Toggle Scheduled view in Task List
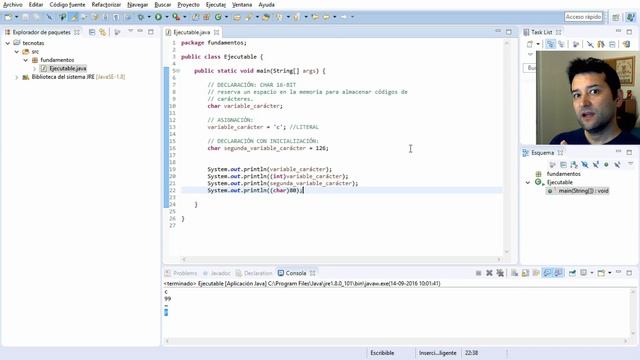 [x=561, y=44]
